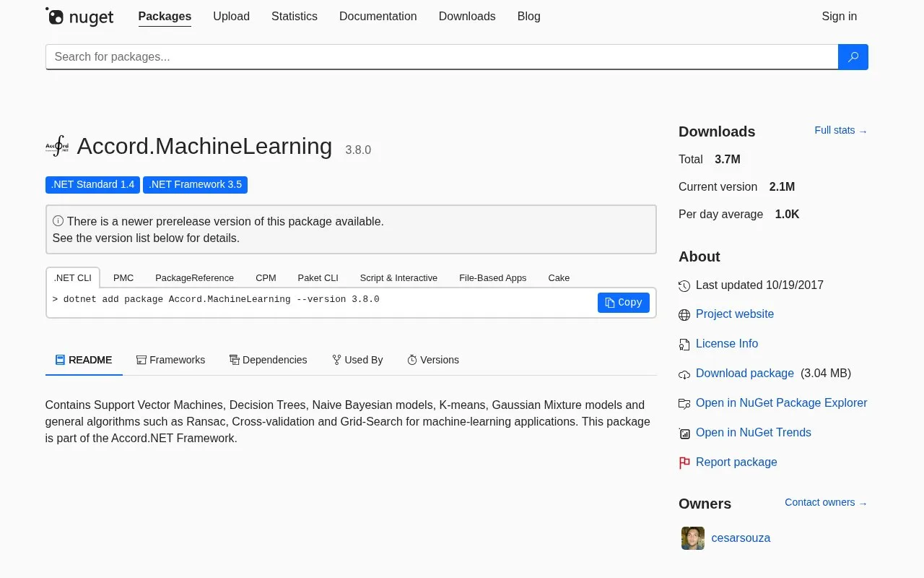The width and height of the screenshot is (924, 578).
Task: Open the Packages menu
Action: point(165,16)
